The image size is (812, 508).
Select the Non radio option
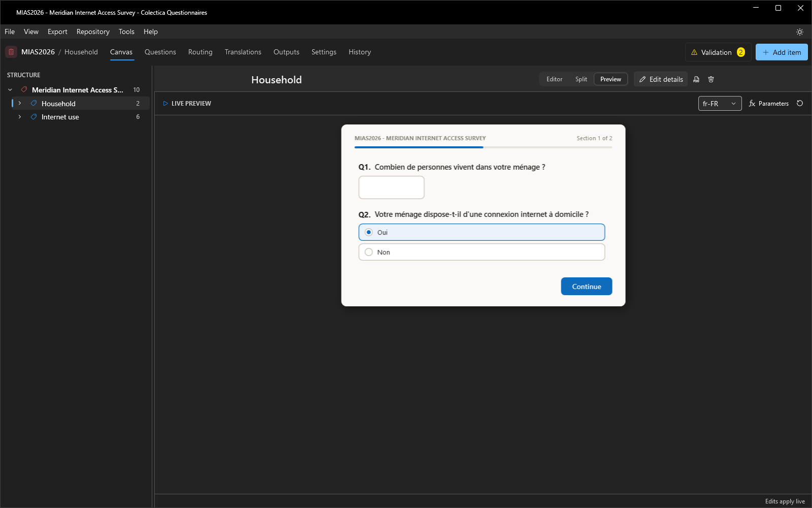click(x=482, y=252)
